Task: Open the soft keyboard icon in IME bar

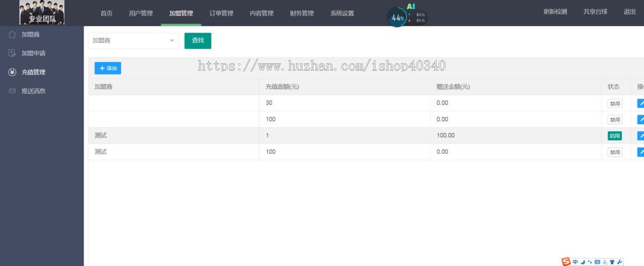Action: pos(597,262)
